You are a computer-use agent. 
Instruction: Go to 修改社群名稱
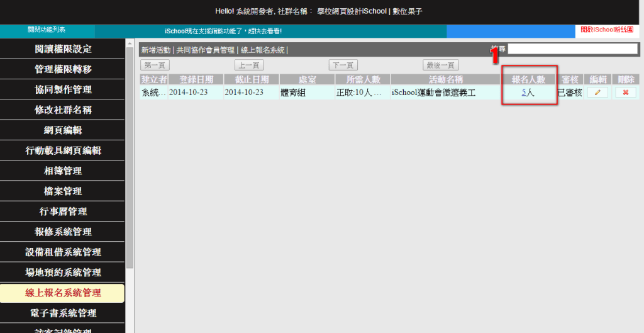click(x=63, y=110)
